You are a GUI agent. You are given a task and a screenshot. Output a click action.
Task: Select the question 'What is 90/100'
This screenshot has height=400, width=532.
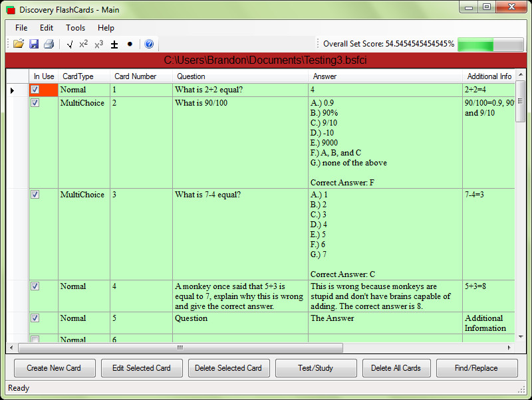(x=240, y=142)
